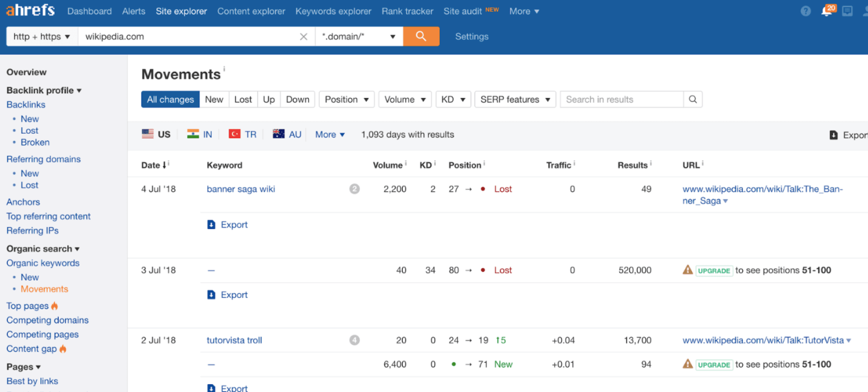Open the SERP features filter dropdown

(x=515, y=99)
